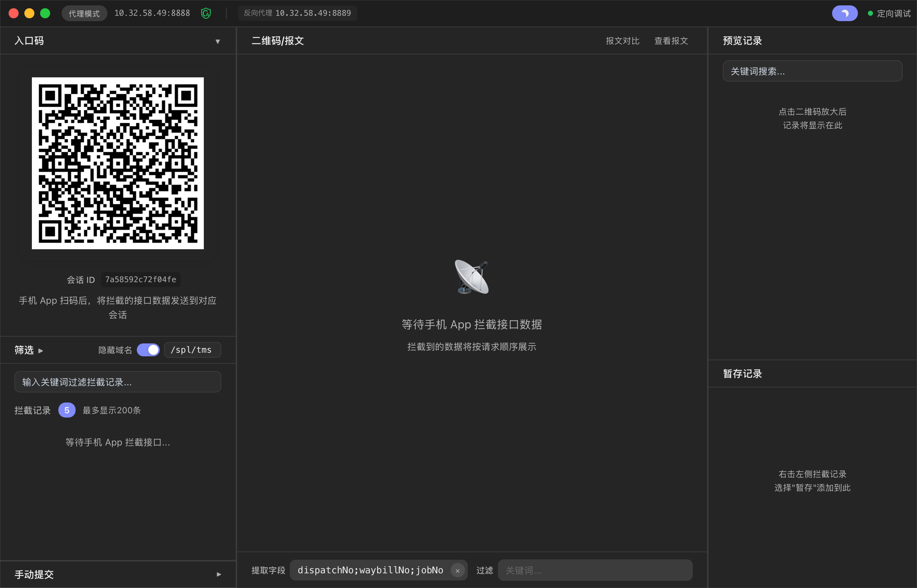Click the 拦截记录 label
Image resolution: width=917 pixels, height=588 pixels.
pyautogui.click(x=33, y=410)
